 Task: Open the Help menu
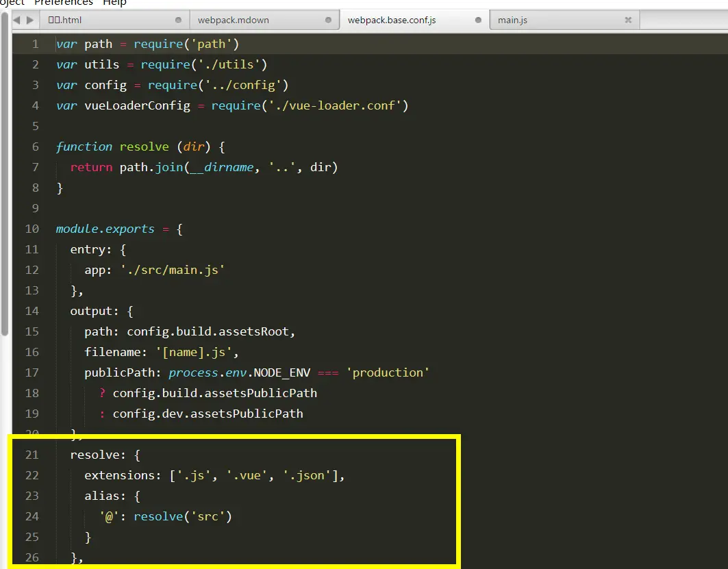(x=114, y=3)
